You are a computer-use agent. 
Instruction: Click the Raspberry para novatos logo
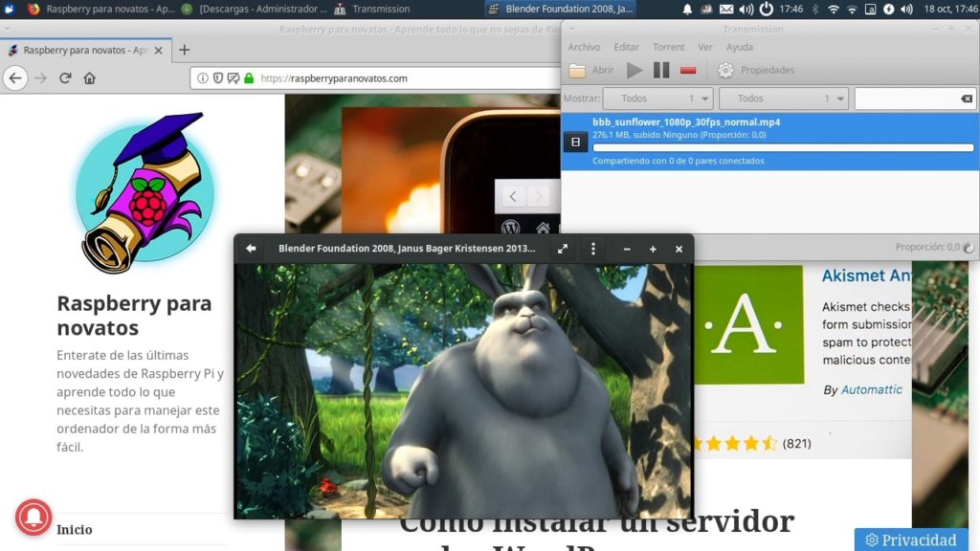coord(145,192)
